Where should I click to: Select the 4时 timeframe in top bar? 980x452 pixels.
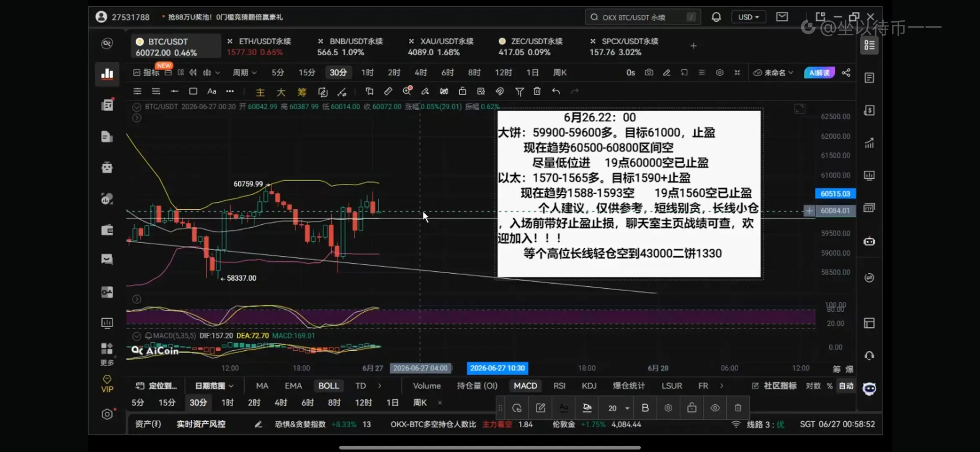[421, 72]
